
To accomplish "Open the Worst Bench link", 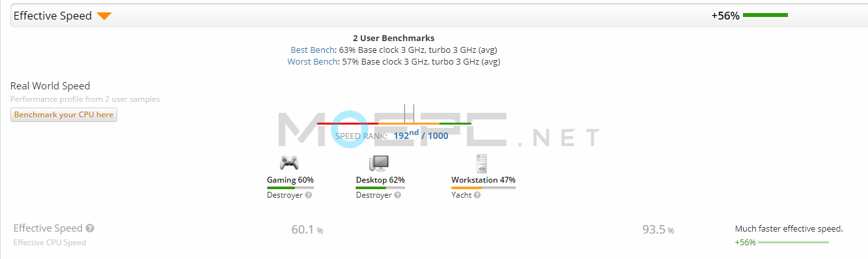I will coord(313,61).
